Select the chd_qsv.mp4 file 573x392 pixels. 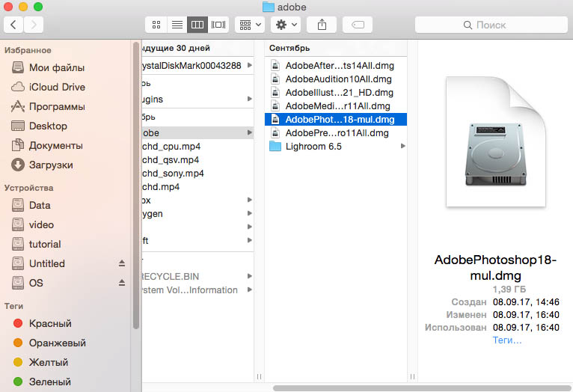click(197, 160)
